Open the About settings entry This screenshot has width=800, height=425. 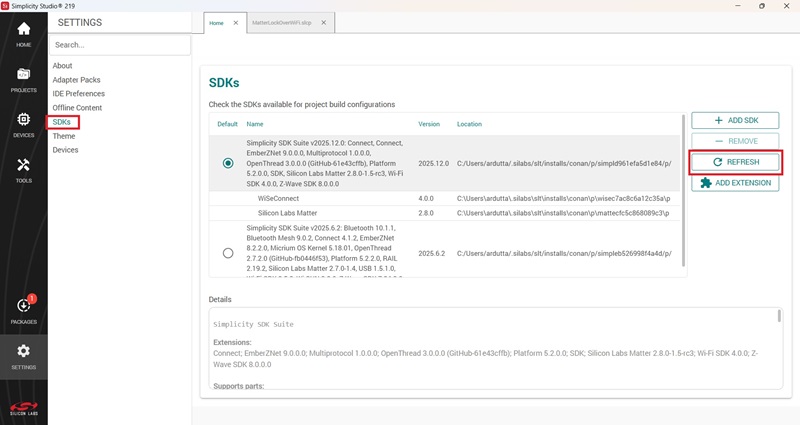pyautogui.click(x=62, y=66)
